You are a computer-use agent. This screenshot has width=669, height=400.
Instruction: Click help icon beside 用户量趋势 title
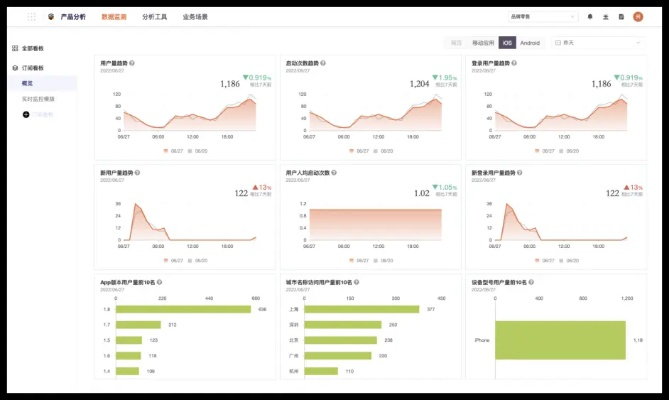click(132, 62)
